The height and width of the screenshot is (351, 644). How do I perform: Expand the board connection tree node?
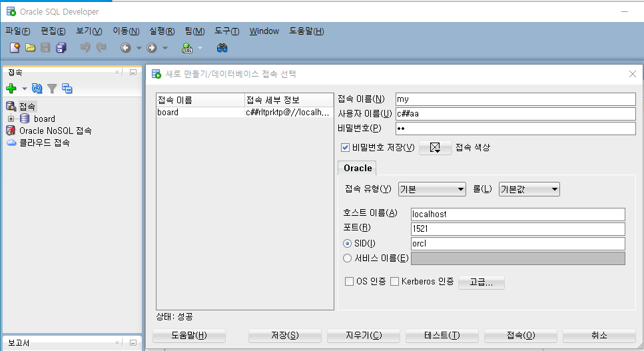pyautogui.click(x=11, y=119)
